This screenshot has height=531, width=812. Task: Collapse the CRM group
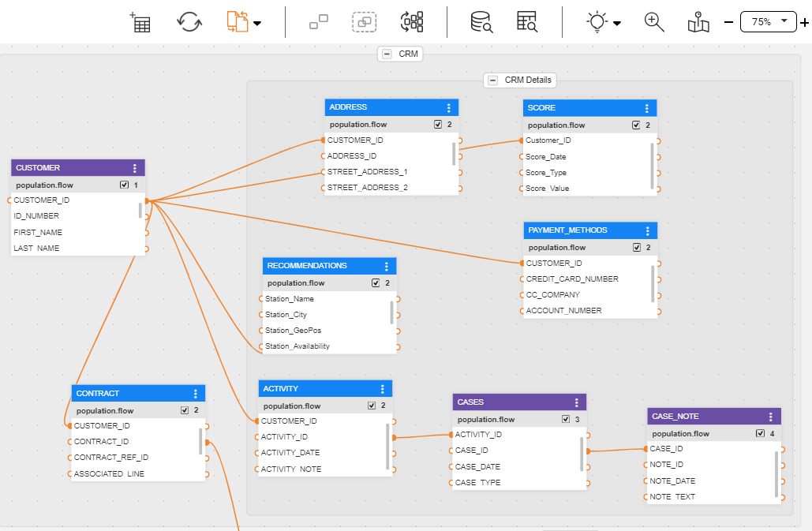[x=387, y=54]
